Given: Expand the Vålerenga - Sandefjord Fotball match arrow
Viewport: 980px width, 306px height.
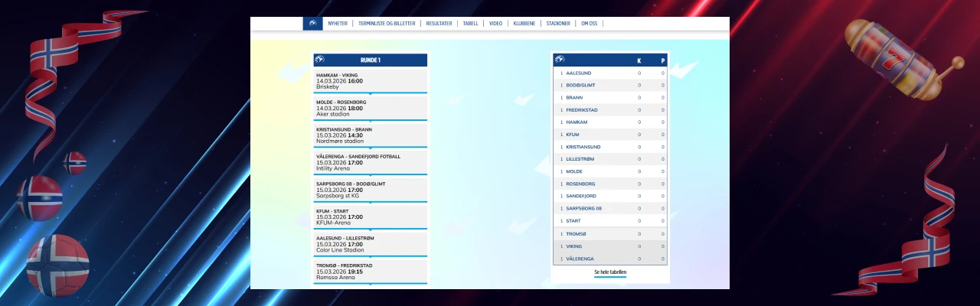Looking at the screenshot, I should pyautogui.click(x=371, y=175).
